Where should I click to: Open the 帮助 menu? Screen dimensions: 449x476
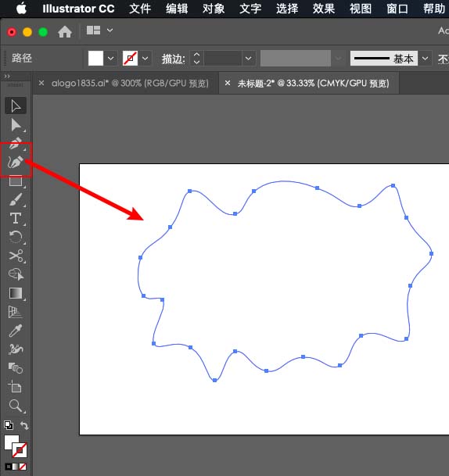pyautogui.click(x=434, y=9)
